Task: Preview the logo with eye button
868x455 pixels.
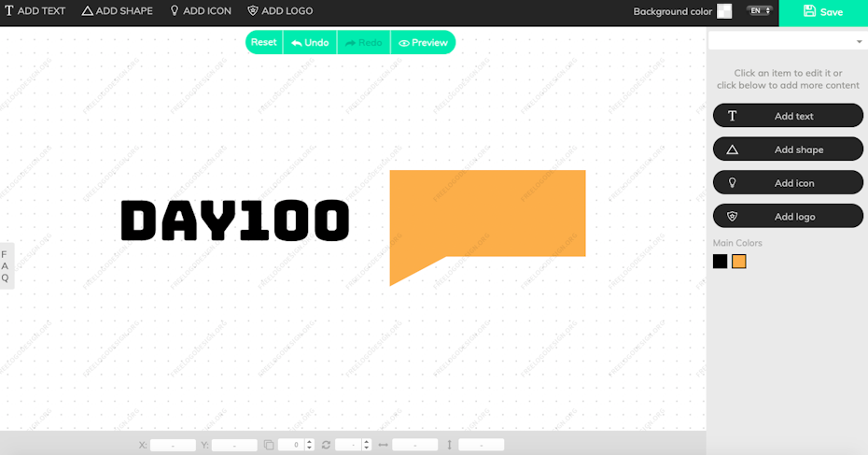Action: click(x=423, y=42)
